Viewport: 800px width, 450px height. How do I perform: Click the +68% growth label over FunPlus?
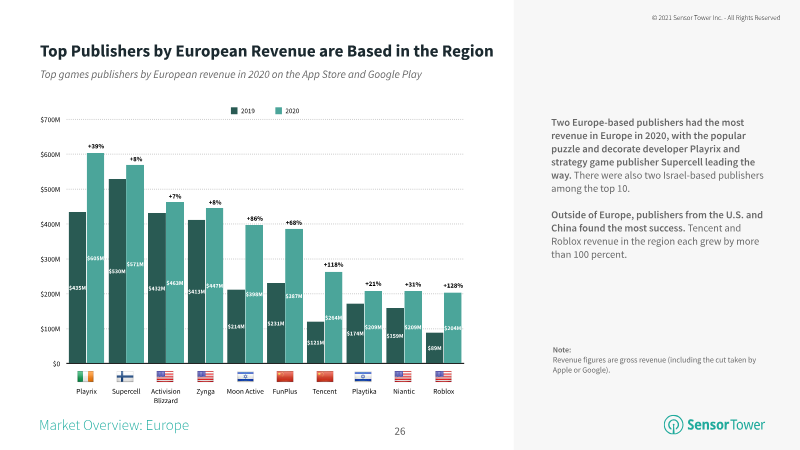[293, 223]
